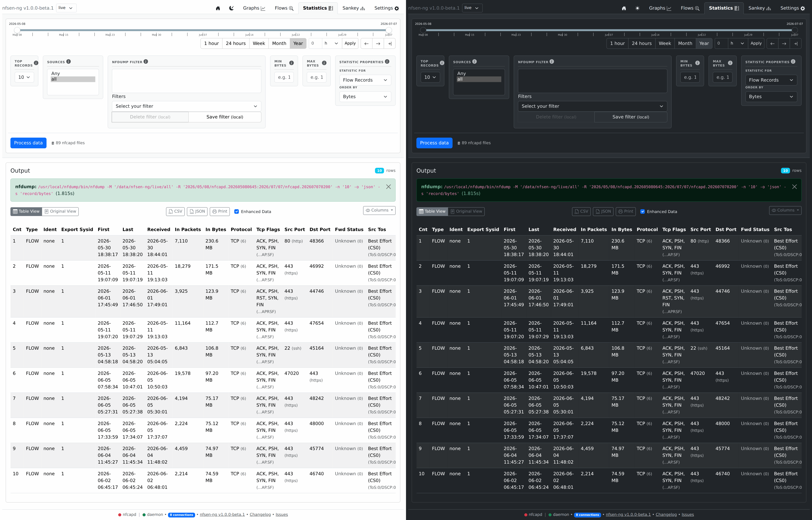Toggle Enhanced Data checkbox in dark panel

tap(642, 212)
